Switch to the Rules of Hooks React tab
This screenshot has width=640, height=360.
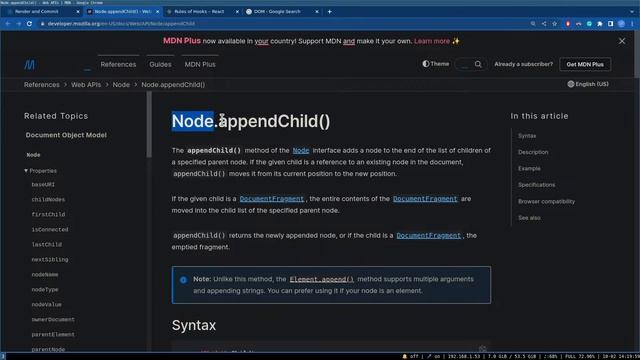(x=202, y=11)
